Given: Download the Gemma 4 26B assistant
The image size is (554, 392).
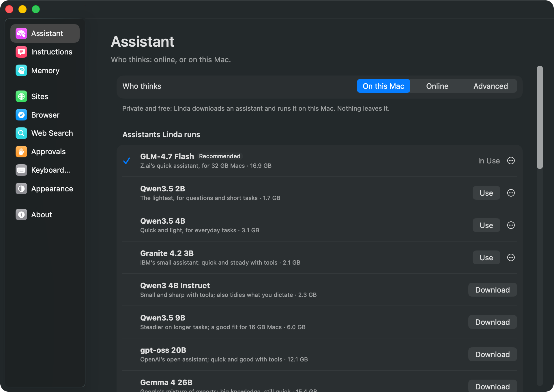Looking at the screenshot, I should [x=492, y=386].
